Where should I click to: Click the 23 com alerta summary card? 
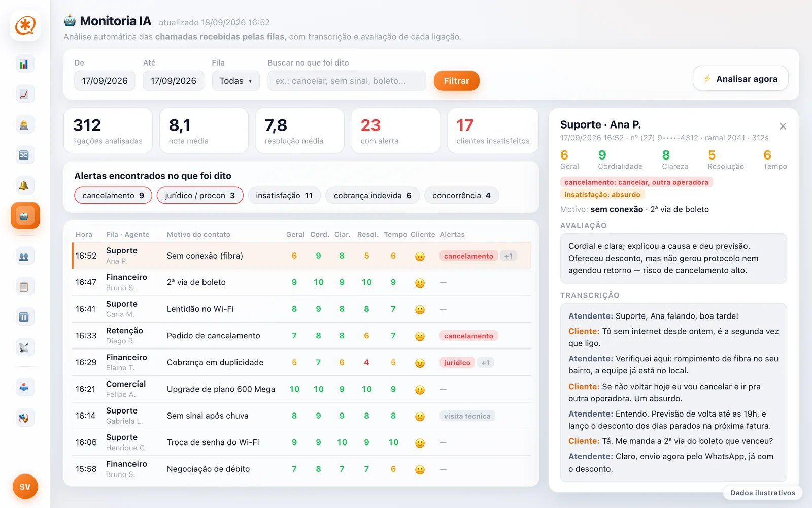(396, 131)
